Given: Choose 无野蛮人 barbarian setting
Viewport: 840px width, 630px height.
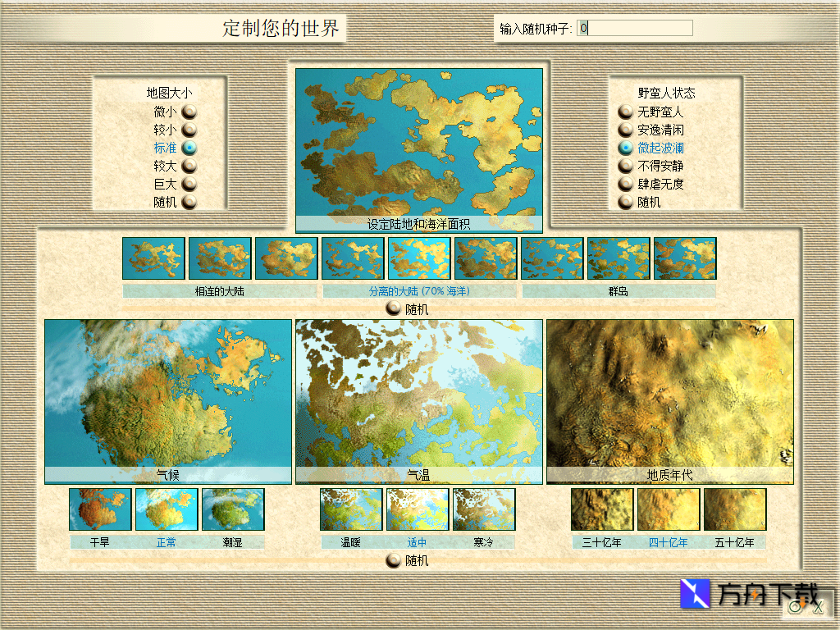Looking at the screenshot, I should pyautogui.click(x=626, y=112).
